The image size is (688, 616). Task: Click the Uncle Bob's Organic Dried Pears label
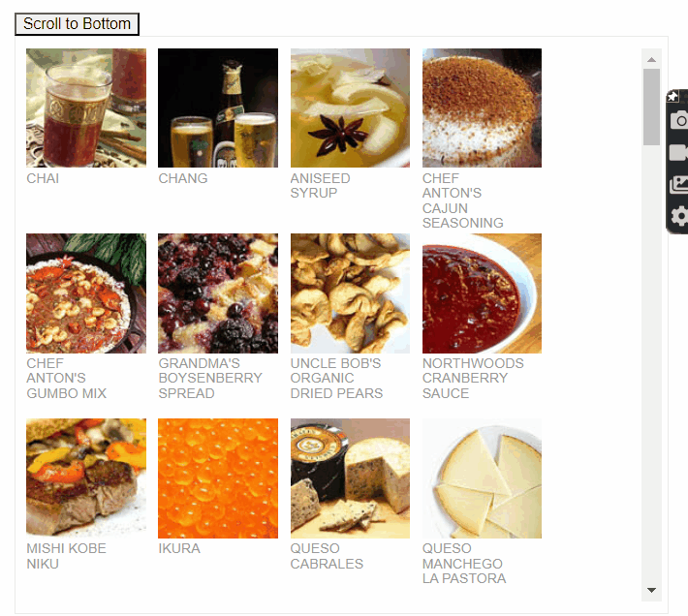(x=336, y=378)
